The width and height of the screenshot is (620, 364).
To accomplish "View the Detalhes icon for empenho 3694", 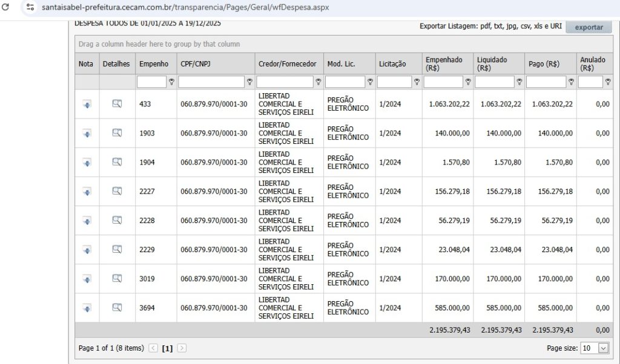I will pos(117,308).
